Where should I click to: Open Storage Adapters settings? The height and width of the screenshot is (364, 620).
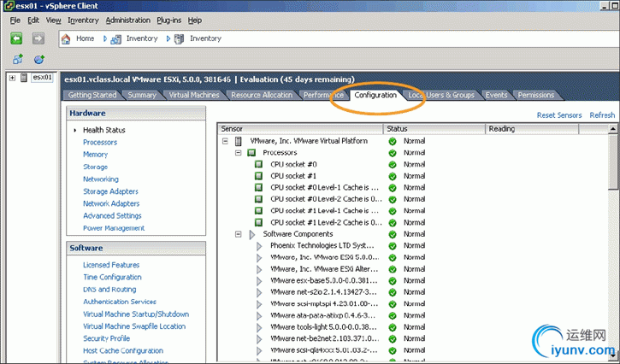(110, 191)
